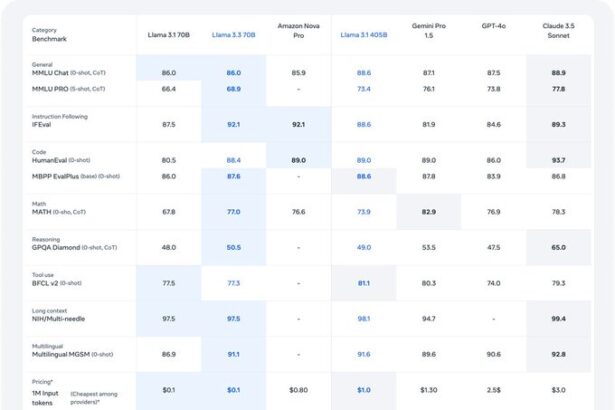The image size is (615, 410).
Task: Select the MBPP EvalPlus row label
Action: click(76, 176)
